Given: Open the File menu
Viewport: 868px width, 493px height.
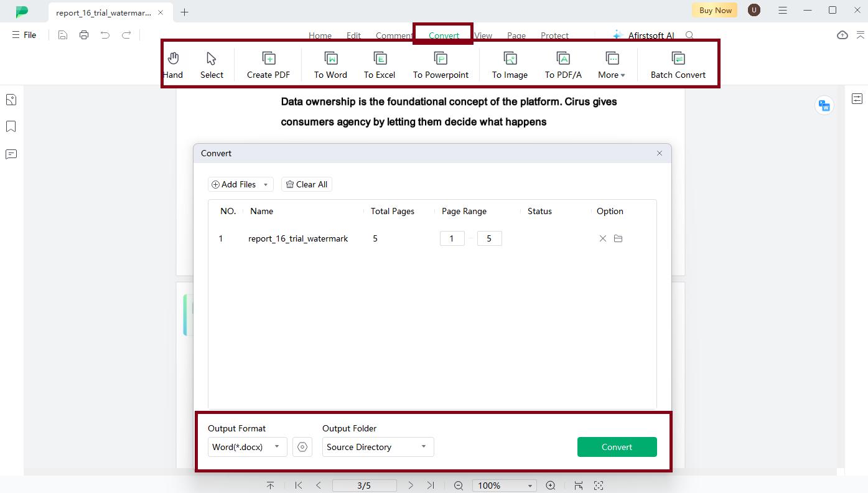Looking at the screenshot, I should tap(24, 35).
